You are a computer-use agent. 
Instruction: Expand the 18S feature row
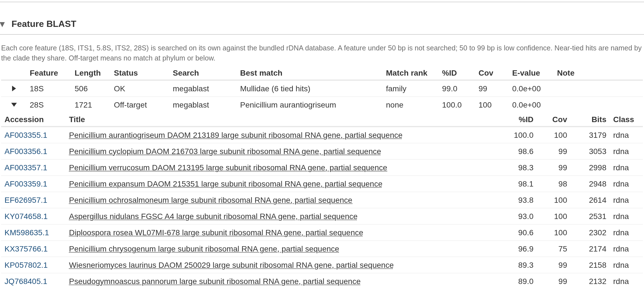[14, 89]
